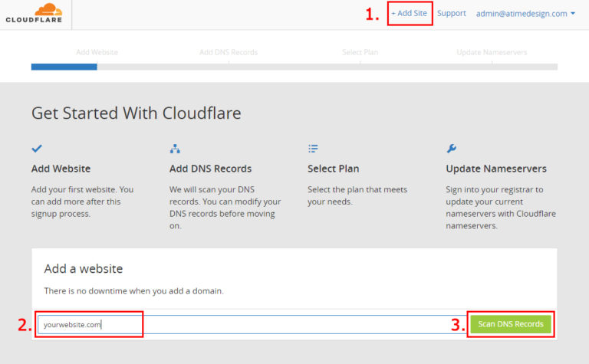Select the Add DNS Records progress step
This screenshot has height=364, width=589.
pos(229,52)
